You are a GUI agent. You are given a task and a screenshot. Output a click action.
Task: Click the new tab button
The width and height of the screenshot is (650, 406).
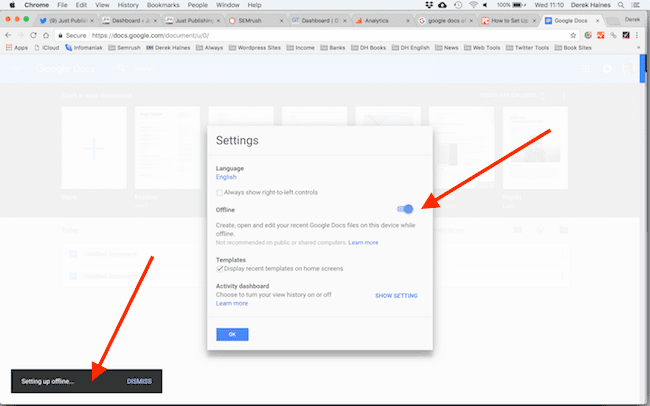[612, 21]
